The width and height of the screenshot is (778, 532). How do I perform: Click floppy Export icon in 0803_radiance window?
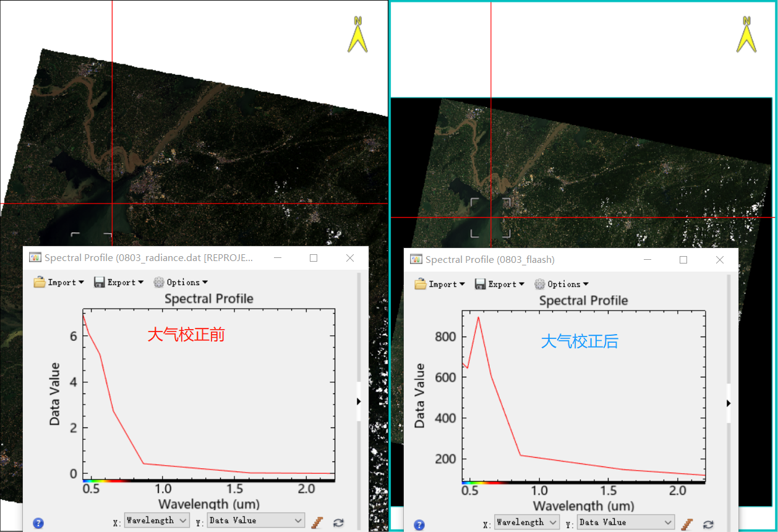(x=99, y=282)
